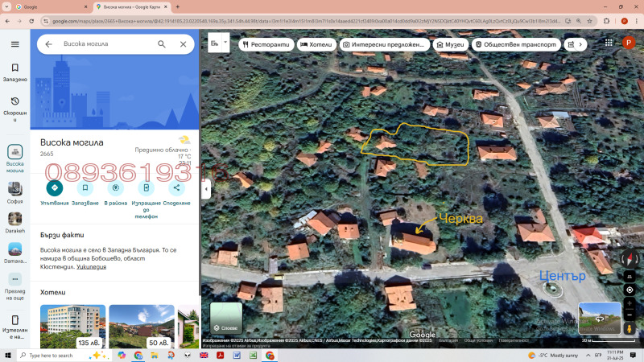Image resolution: width=644 pixels, height=362 pixels.
Task: Select the Хотели category chip
Action: (x=316, y=45)
